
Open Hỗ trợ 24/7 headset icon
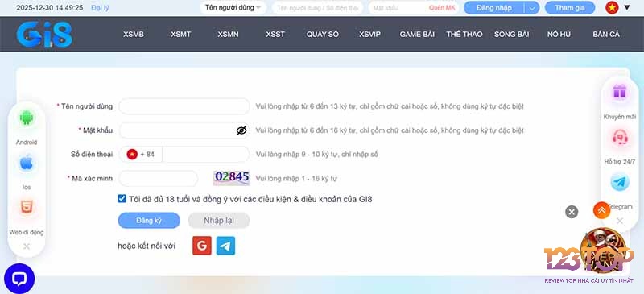(619, 137)
